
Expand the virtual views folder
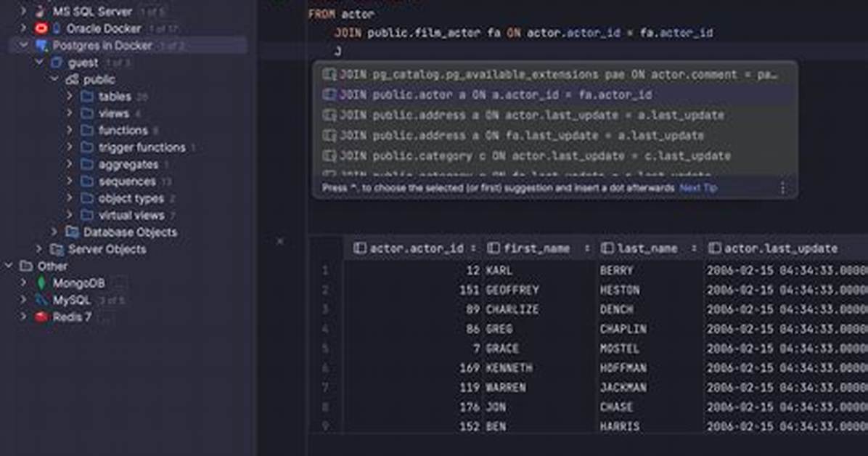click(x=69, y=215)
